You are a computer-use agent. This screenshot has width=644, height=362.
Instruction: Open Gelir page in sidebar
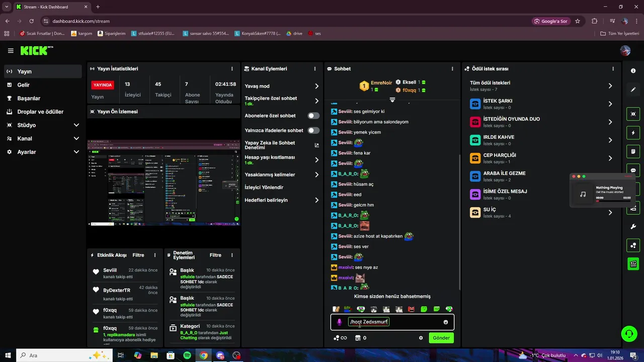coord(43,85)
